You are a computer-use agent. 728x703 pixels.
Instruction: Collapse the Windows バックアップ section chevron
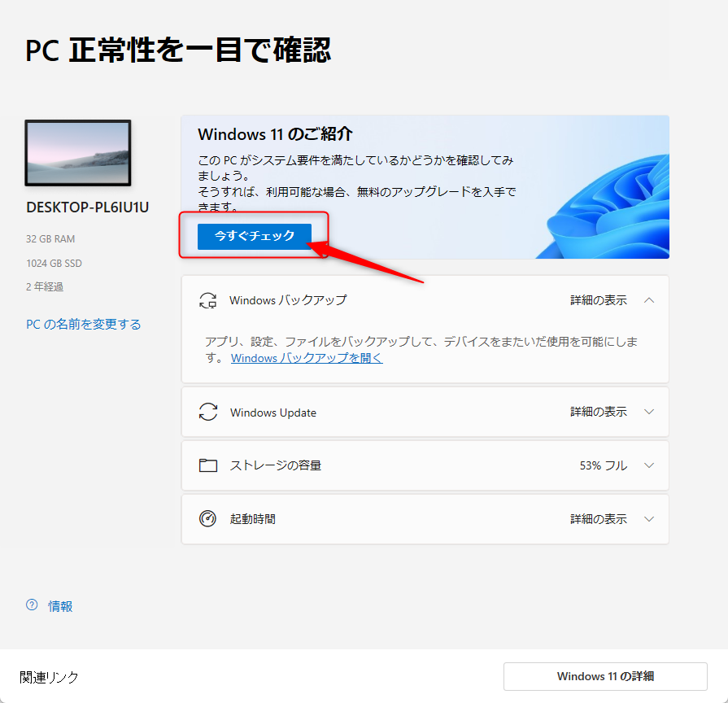(648, 300)
